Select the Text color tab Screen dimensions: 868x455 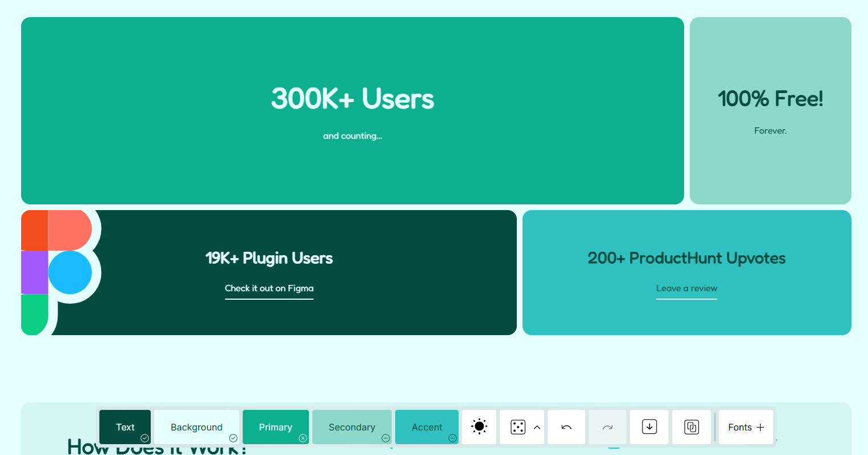point(124,427)
